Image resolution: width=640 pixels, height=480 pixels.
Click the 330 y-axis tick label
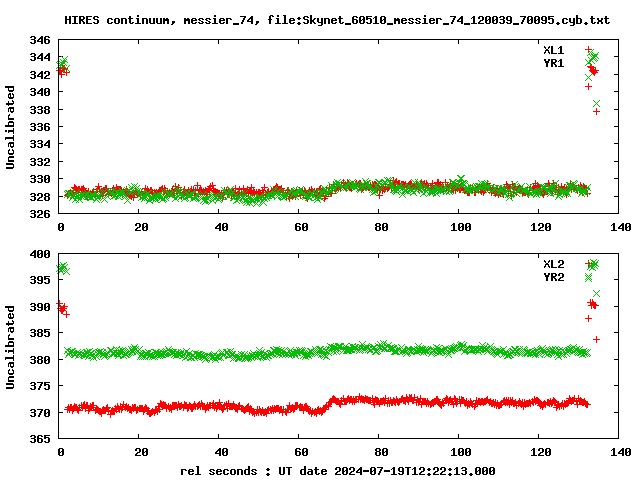[x=40, y=179]
